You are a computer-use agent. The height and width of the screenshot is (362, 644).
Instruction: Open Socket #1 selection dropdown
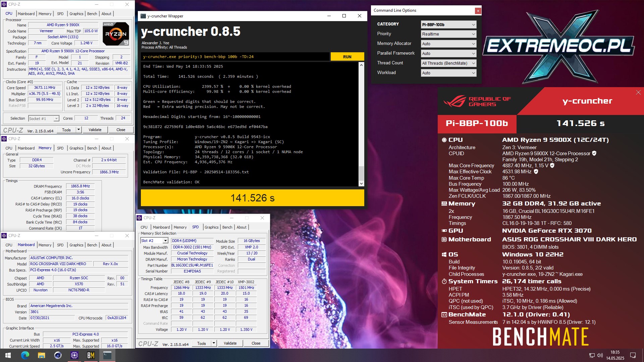(x=44, y=119)
